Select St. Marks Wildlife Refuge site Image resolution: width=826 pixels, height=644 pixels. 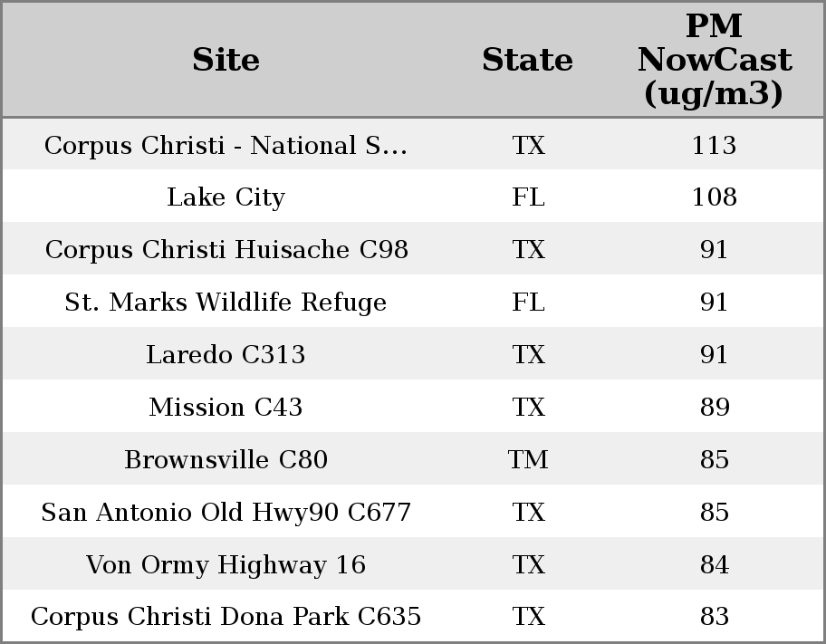tap(226, 302)
